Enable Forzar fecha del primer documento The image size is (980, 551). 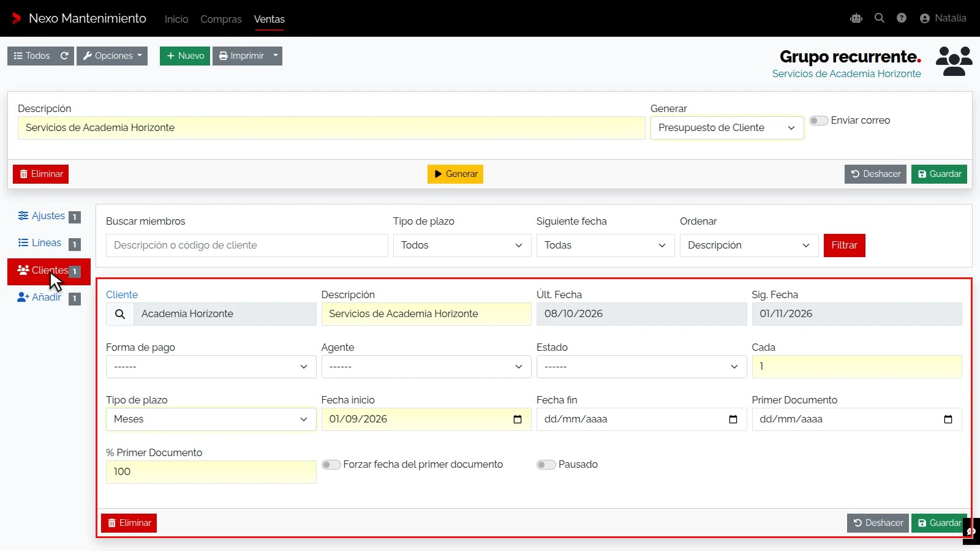click(331, 465)
